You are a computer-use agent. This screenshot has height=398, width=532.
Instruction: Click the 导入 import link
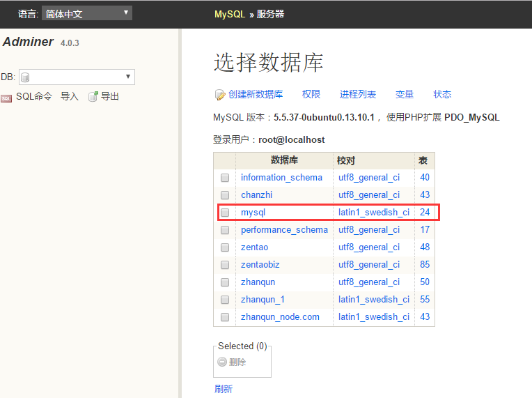(x=70, y=96)
